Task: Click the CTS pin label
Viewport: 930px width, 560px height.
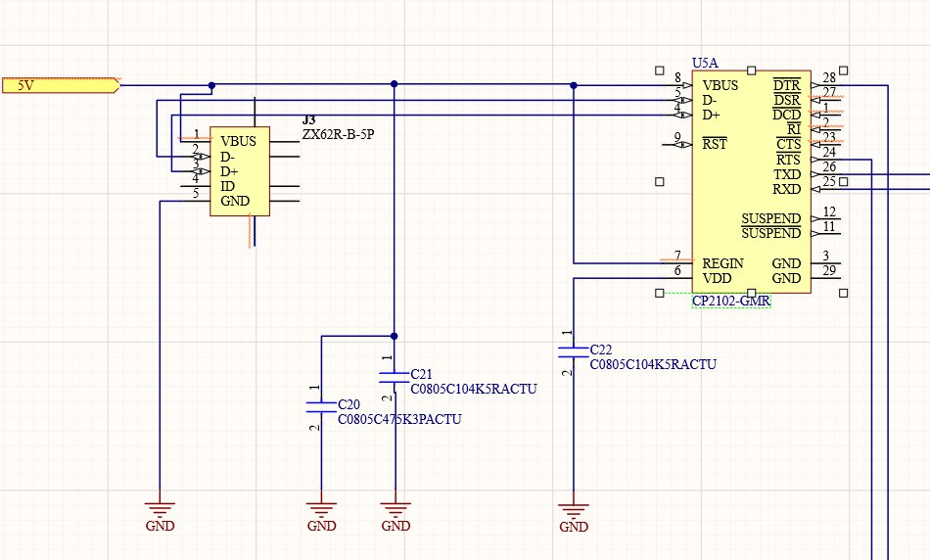Action: click(788, 144)
